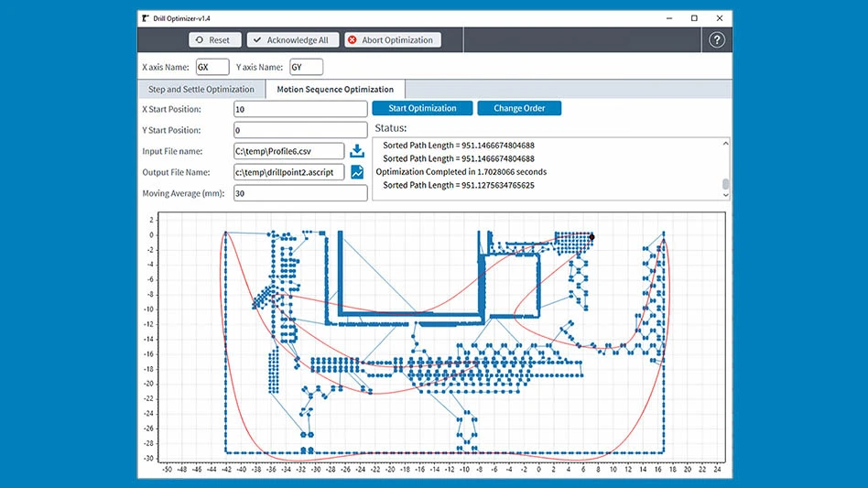Switch to Step and Settle Optimization tab
868x488 pixels.
tap(201, 90)
